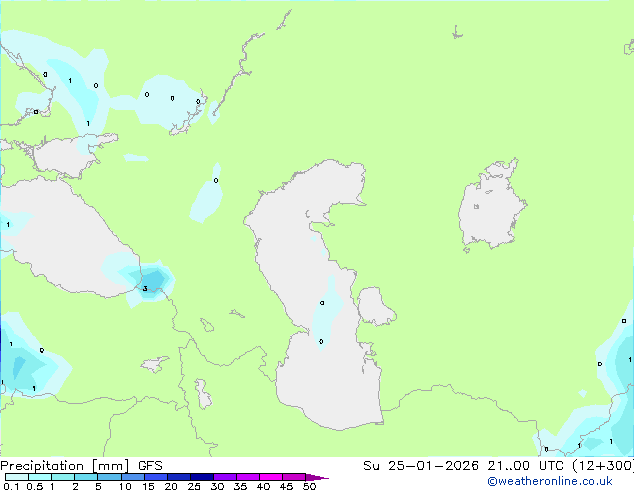Pick the 20–25 mm legend color swatch

click(178, 477)
